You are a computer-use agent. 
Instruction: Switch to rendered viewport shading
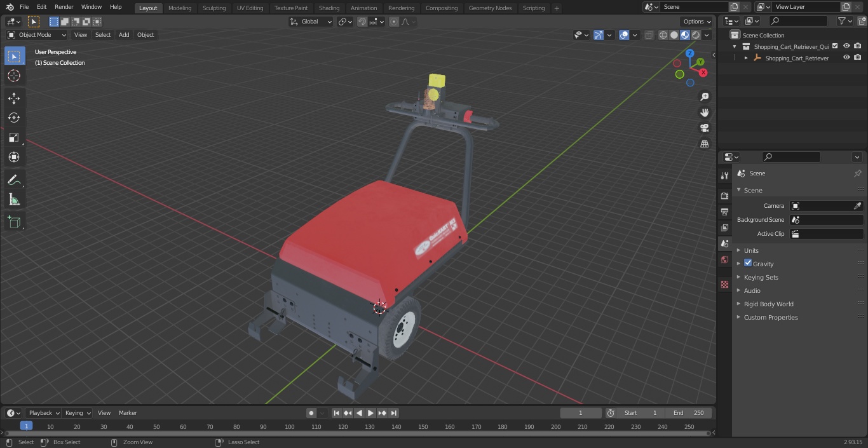696,35
